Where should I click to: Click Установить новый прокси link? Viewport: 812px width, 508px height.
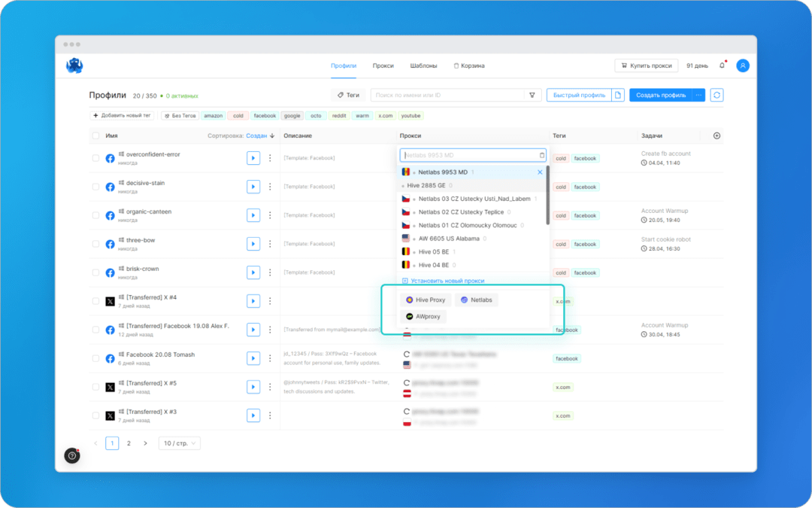[x=444, y=281]
